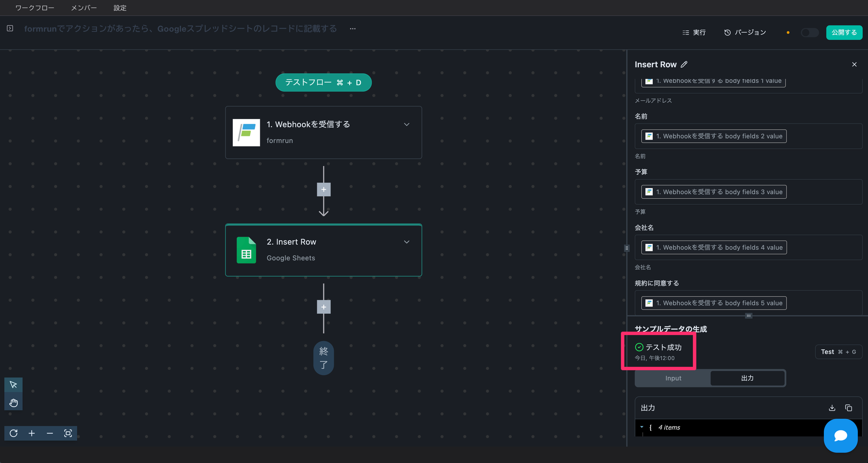Image resolution: width=868 pixels, height=463 pixels.
Task: Collapse the 4 items JSON tree
Action: 642,427
